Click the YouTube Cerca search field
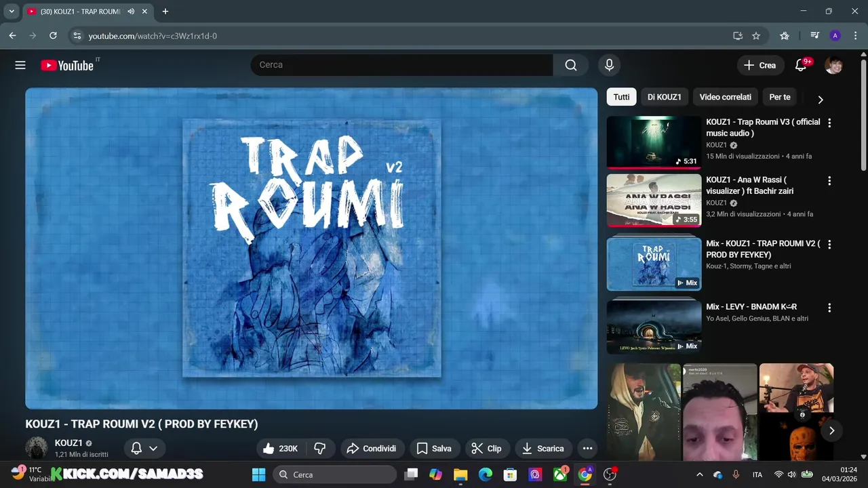 (401, 65)
